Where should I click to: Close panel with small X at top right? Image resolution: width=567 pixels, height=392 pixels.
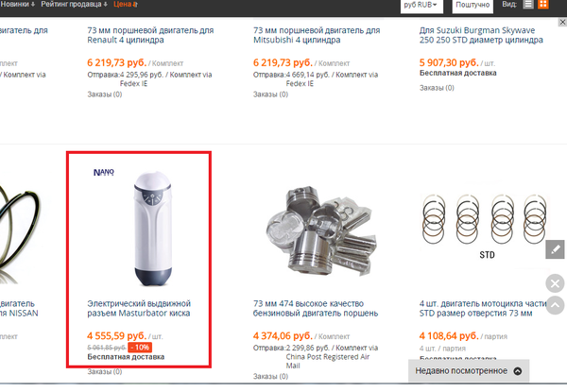tap(562, 22)
